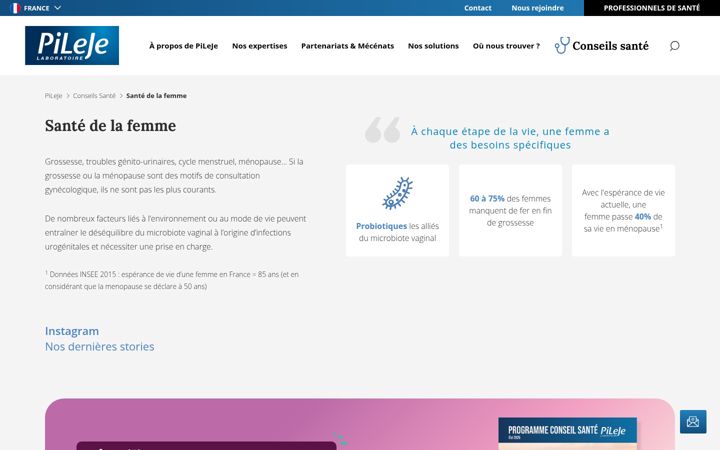720x450 pixels.
Task: Click the Programme Conseil Santé brochure thumbnail
Action: [568, 433]
